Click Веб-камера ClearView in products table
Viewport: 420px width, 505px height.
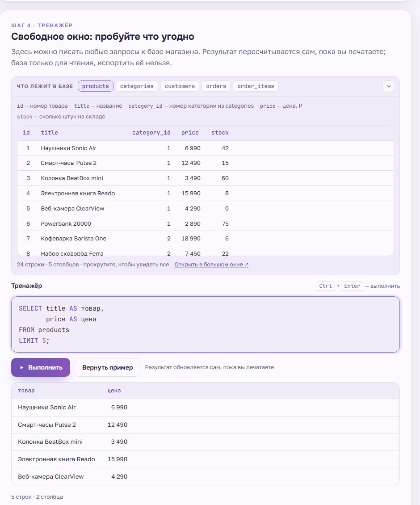[x=72, y=208]
